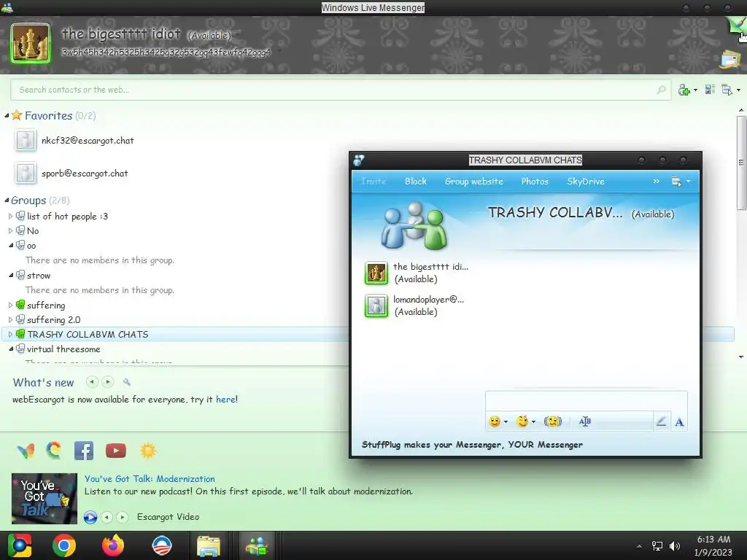Open Photos in the chat toolbar
The height and width of the screenshot is (560, 747).
535,182
